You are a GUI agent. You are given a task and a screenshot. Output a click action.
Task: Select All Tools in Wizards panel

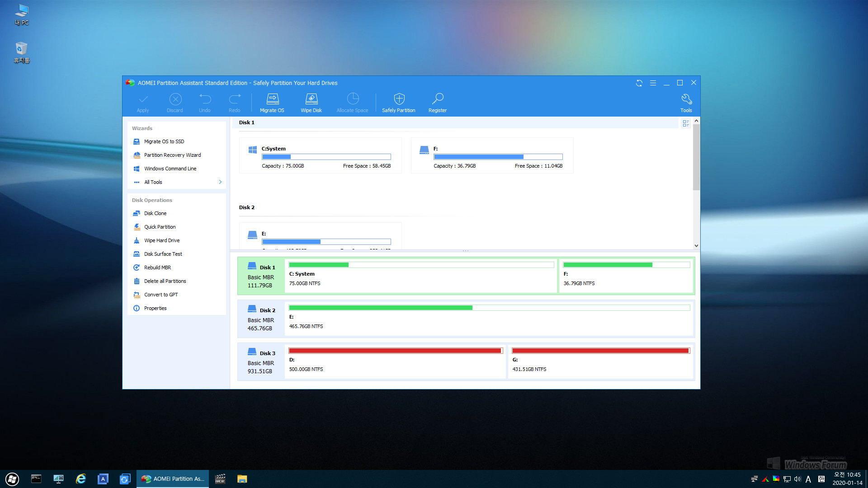point(153,182)
